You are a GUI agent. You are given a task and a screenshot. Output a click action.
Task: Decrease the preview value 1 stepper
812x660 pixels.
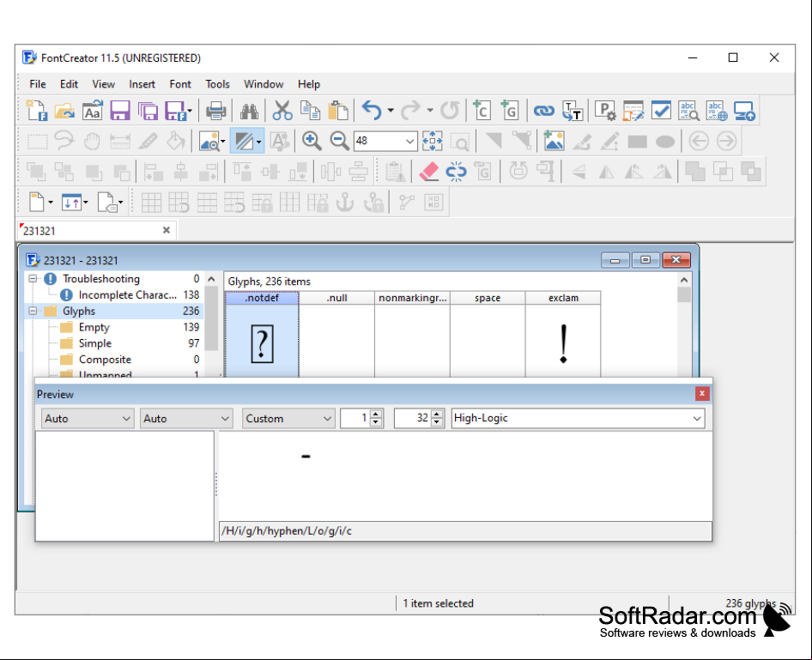pyautogui.click(x=377, y=423)
